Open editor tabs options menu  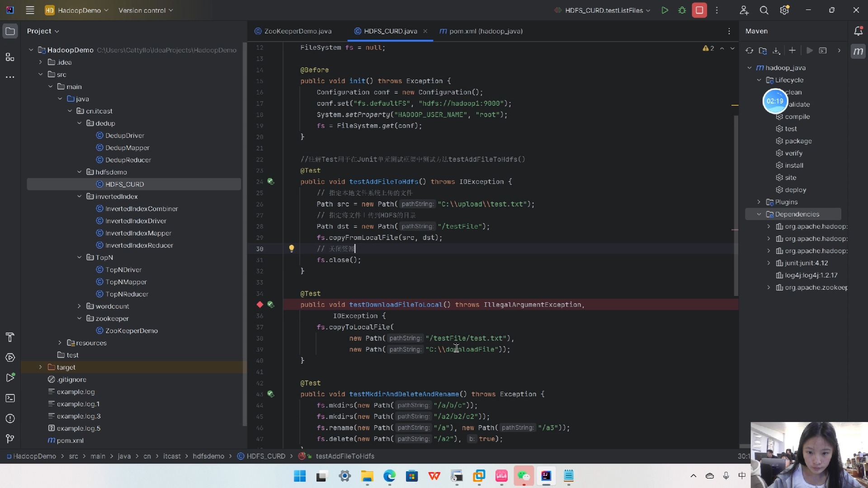729,31
